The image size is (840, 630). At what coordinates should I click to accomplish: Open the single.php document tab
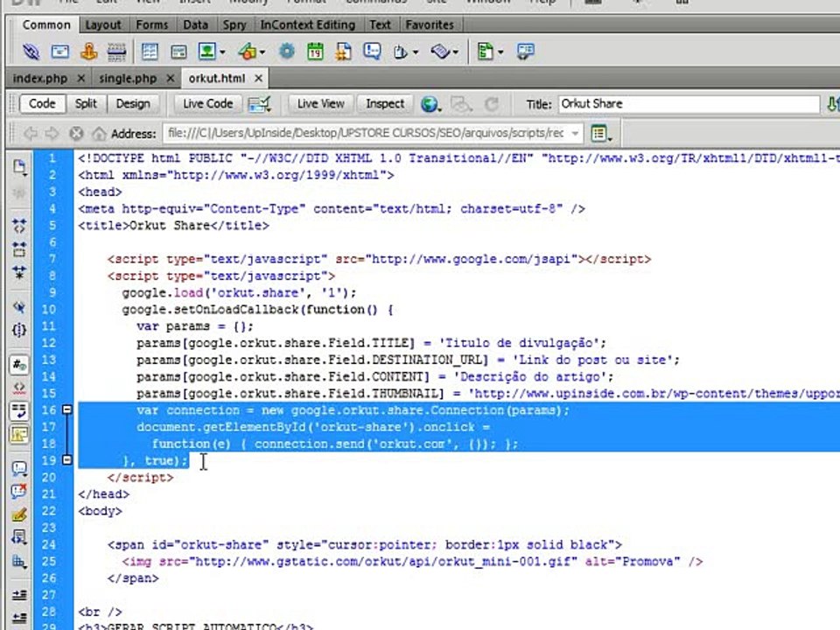click(x=128, y=79)
